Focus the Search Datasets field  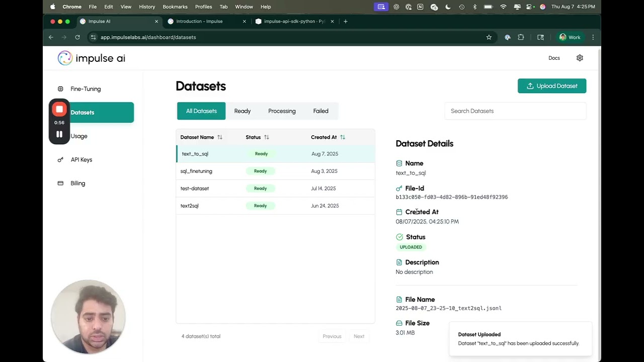515,111
